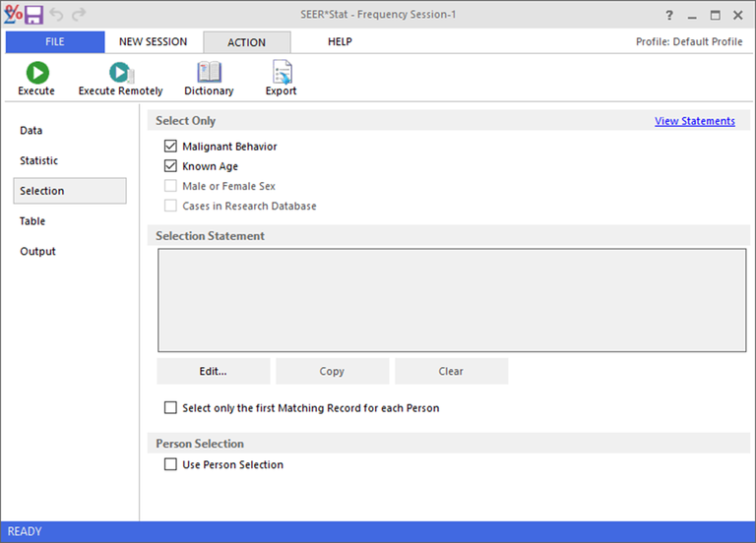Click the SEER*Stat application logo icon
Screen dimensions: 756x543
(x=13, y=15)
